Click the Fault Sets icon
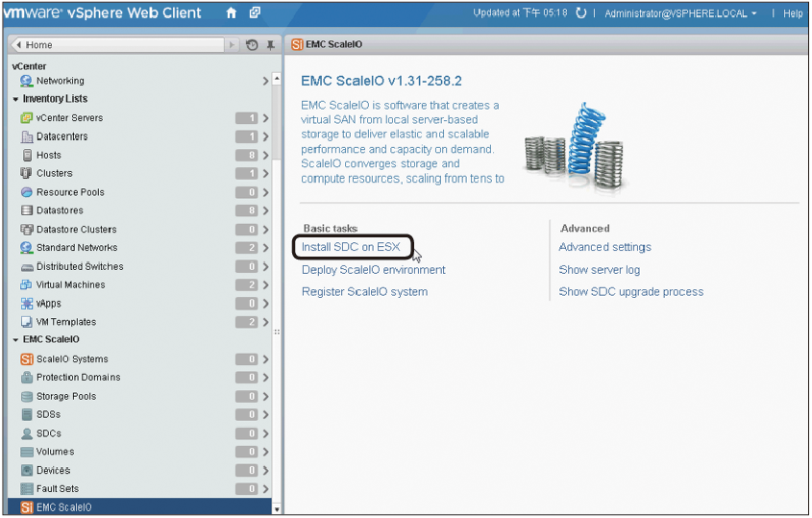 [x=27, y=488]
